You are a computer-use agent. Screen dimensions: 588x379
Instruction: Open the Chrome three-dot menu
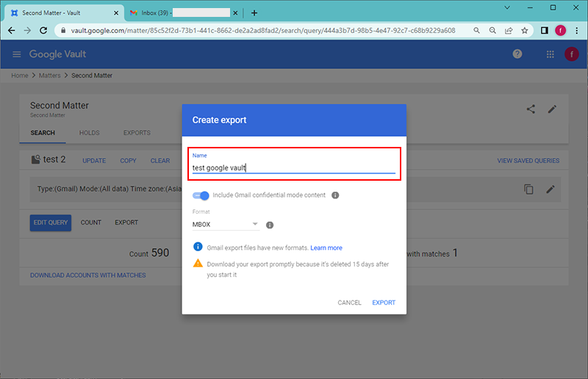click(577, 31)
